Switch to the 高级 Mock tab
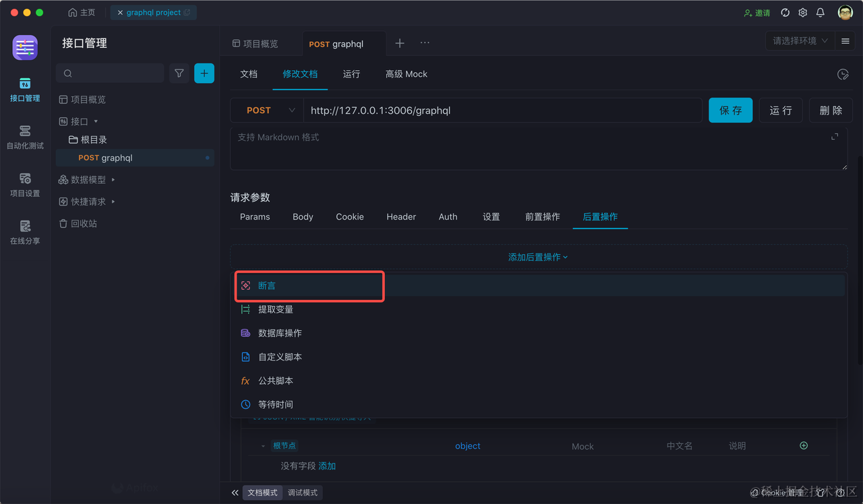The width and height of the screenshot is (863, 504). click(406, 74)
